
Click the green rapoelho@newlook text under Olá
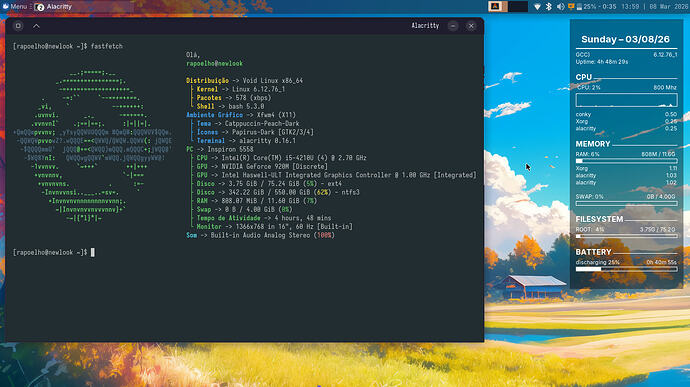click(214, 63)
